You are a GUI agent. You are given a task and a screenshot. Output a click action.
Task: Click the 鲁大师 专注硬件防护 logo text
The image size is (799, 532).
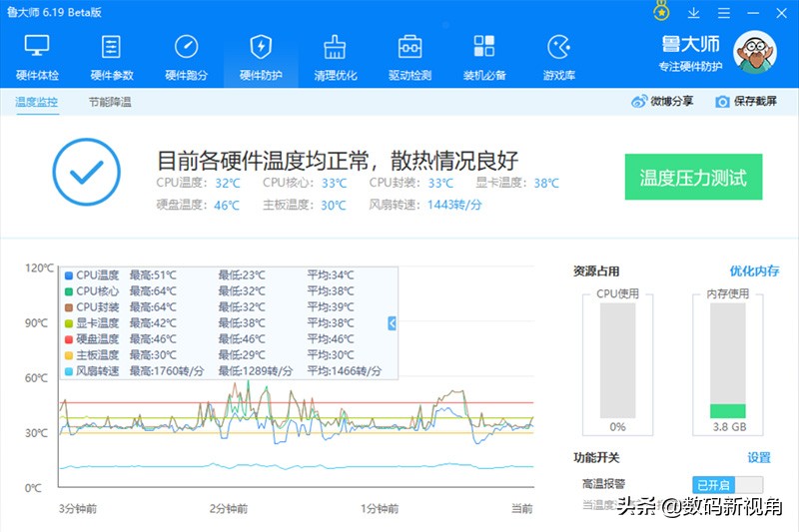pyautogui.click(x=690, y=53)
